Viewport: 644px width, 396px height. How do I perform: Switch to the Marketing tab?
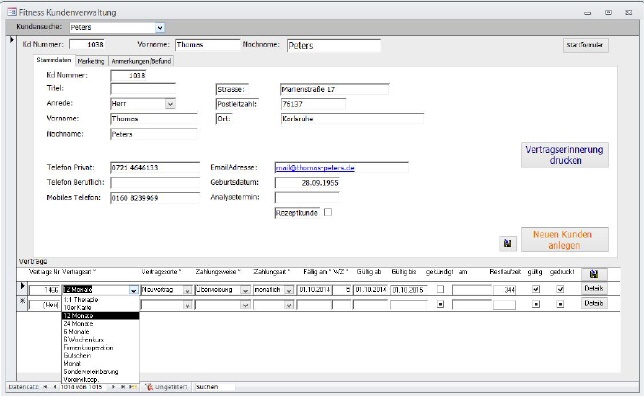[x=91, y=61]
